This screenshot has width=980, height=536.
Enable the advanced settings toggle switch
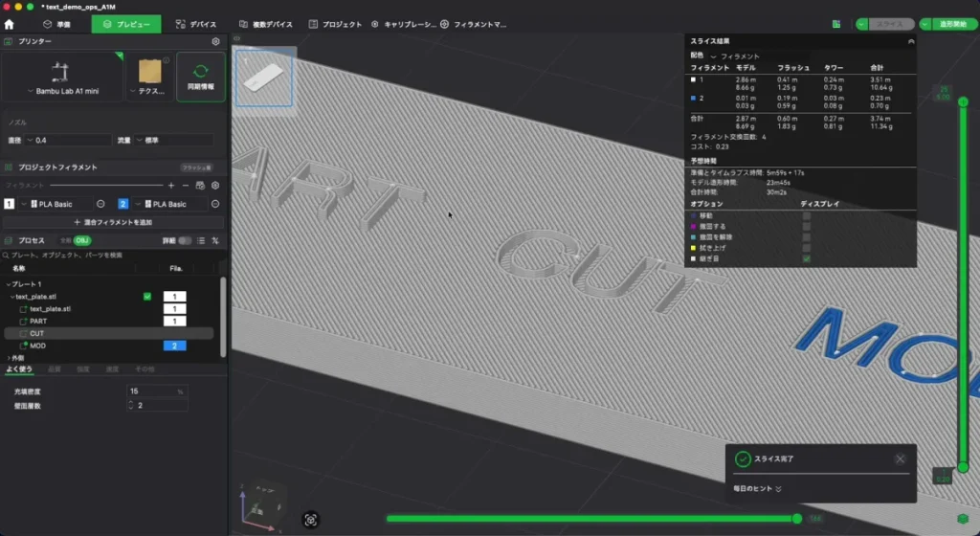(x=185, y=240)
